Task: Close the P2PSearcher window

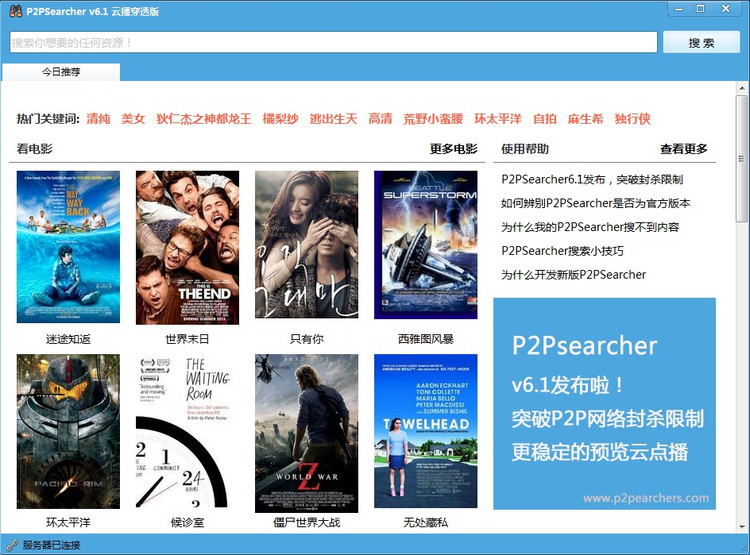Action: tap(726, 9)
